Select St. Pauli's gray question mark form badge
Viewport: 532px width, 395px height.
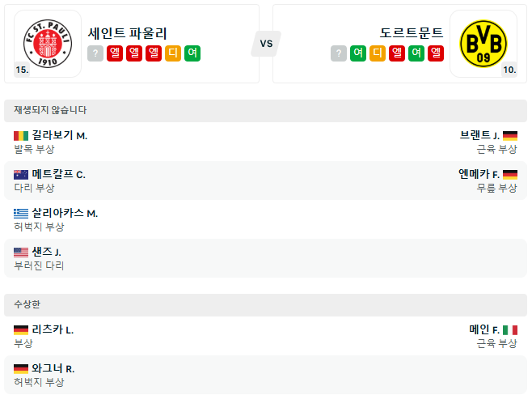click(x=95, y=53)
